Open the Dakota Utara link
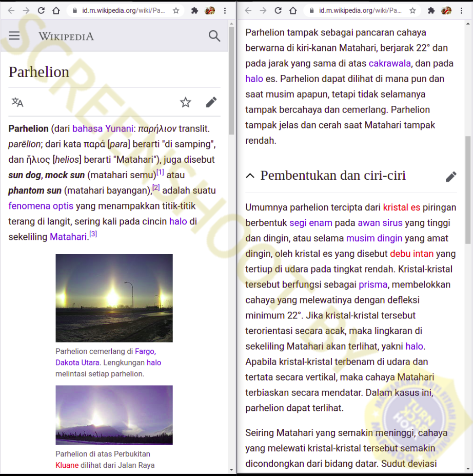Screen dimensions: 473x476 point(77,363)
